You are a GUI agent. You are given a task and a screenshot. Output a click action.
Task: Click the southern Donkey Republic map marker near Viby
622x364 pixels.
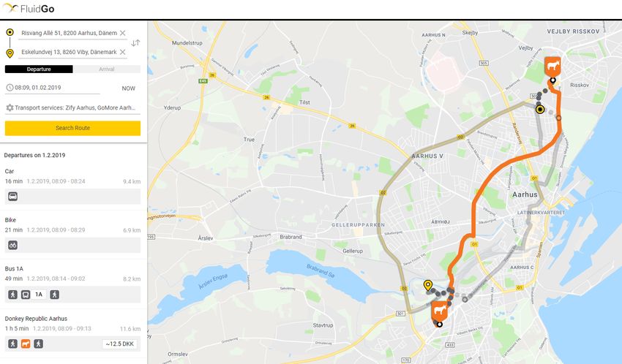440,311
